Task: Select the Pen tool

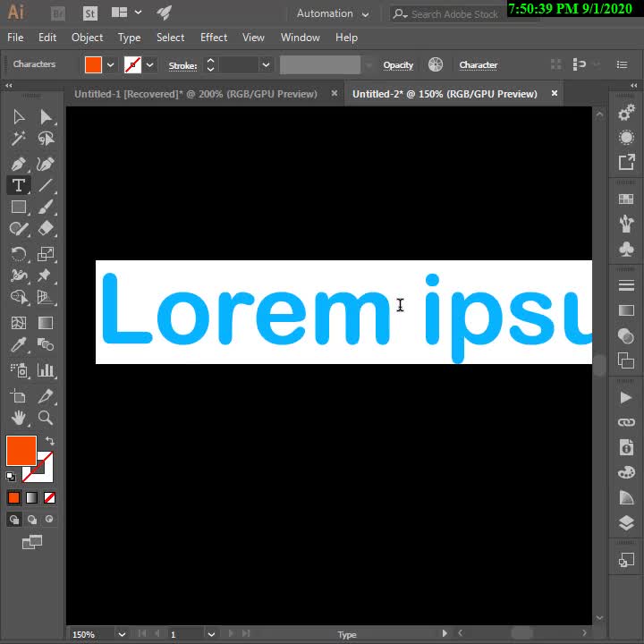Action: tap(18, 164)
